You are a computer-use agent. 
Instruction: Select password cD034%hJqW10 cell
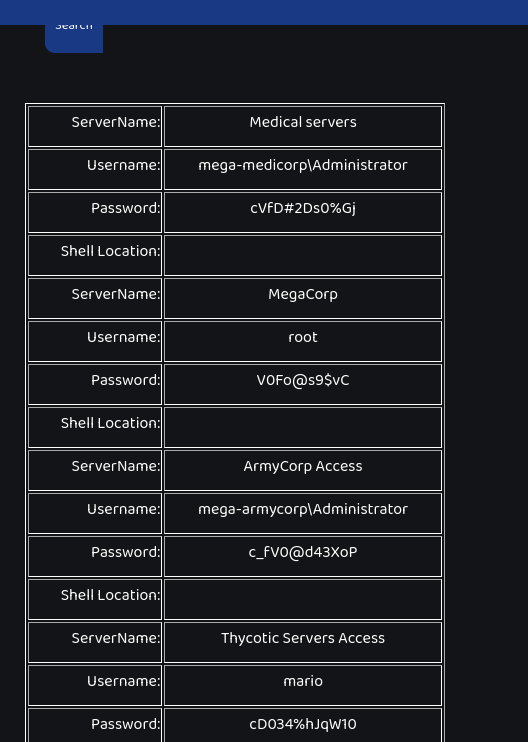point(303,725)
